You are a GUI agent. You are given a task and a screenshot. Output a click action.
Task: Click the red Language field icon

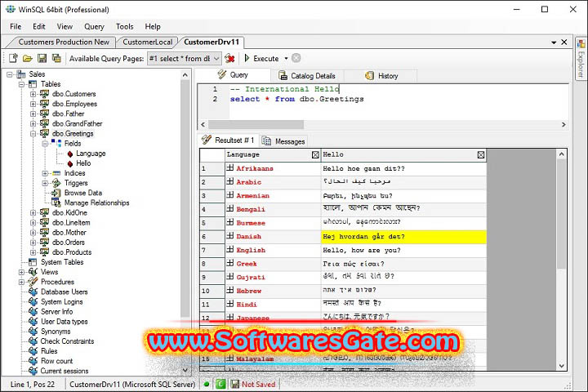click(70, 154)
